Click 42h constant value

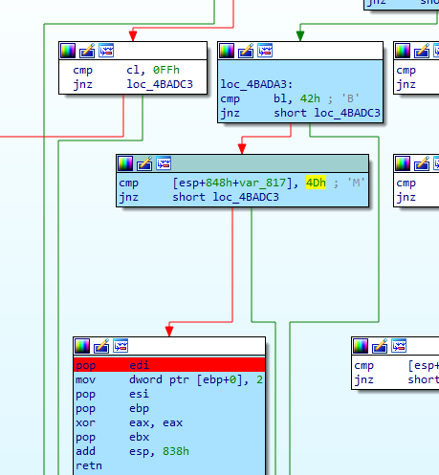310,99
